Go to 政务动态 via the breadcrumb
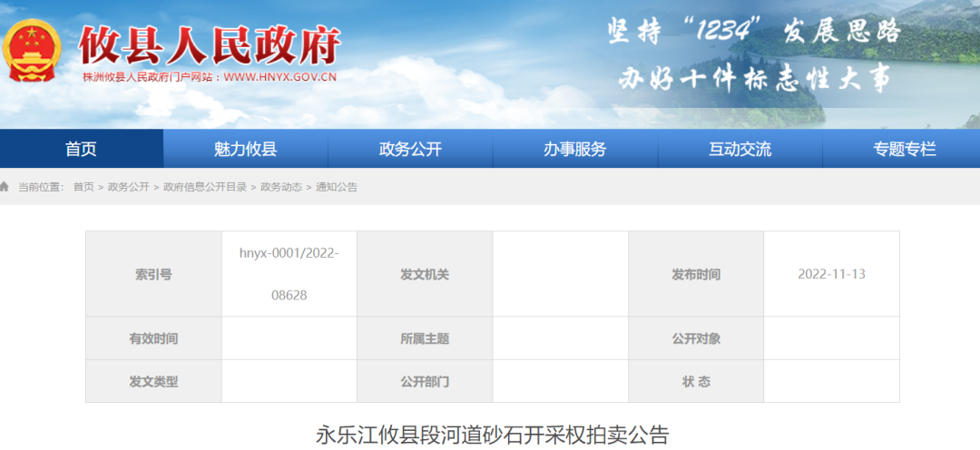This screenshot has height=450, width=980. coord(281,187)
